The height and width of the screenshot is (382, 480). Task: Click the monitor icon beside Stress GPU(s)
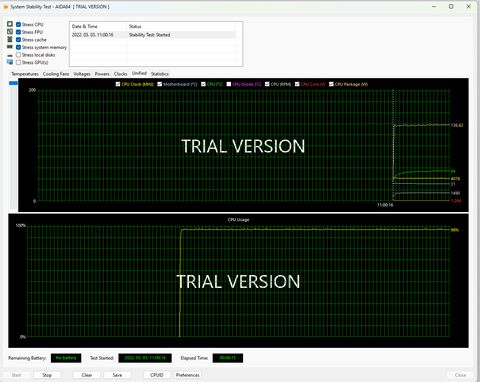pos(10,62)
